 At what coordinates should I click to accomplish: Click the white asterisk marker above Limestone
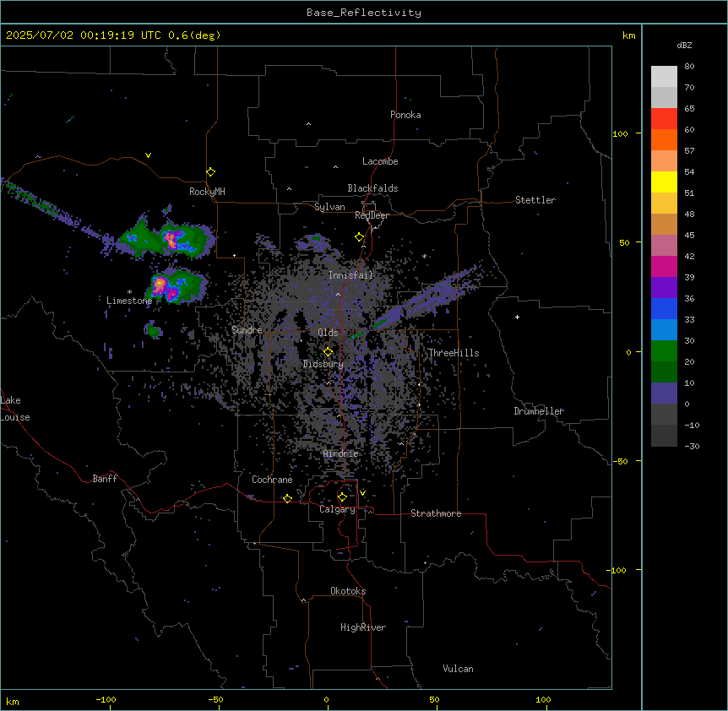(x=129, y=292)
